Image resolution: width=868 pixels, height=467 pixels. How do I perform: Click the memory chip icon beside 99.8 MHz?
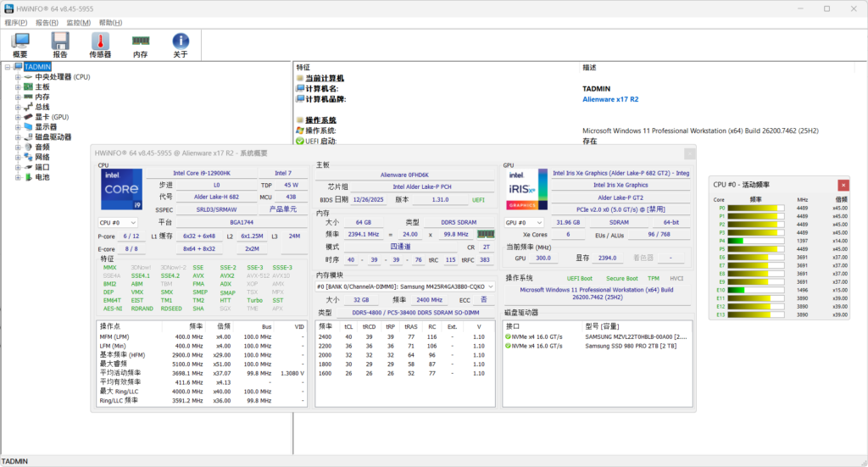[x=486, y=234]
